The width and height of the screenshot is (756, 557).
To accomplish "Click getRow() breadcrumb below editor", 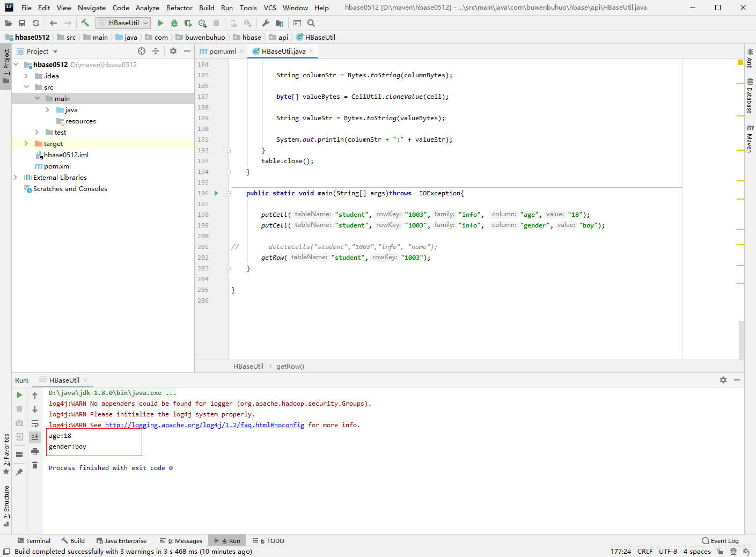I will (290, 367).
